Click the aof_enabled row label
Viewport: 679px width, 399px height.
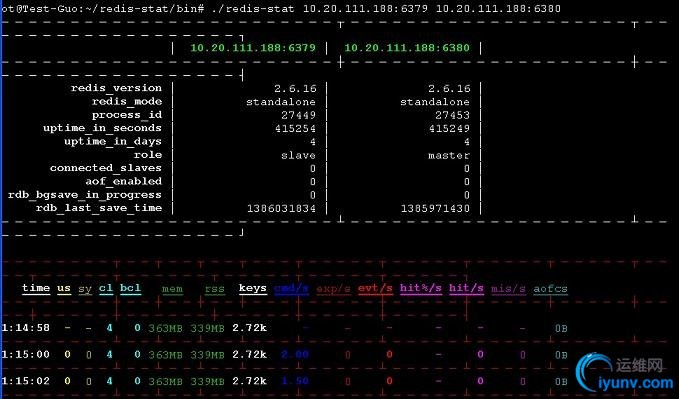pos(123,181)
